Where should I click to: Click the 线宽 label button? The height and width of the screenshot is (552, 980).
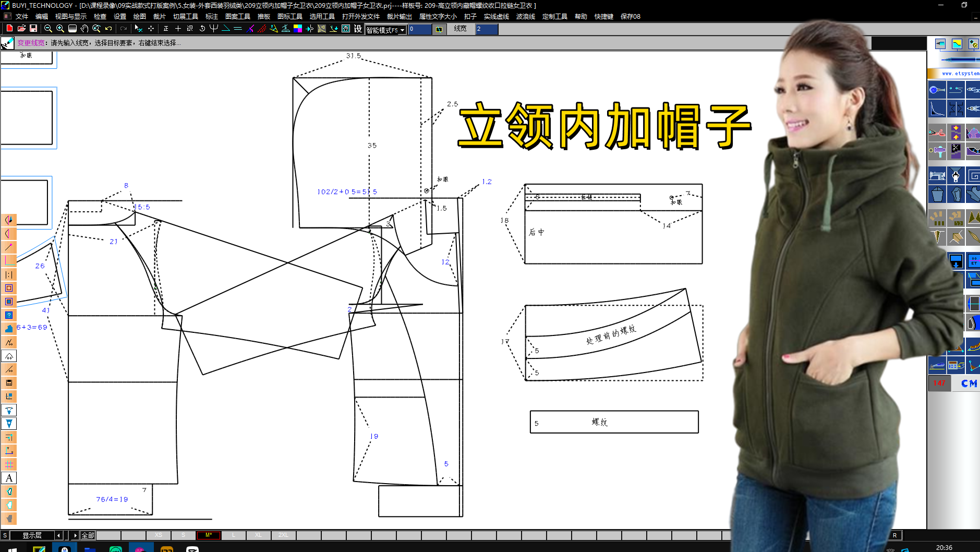point(460,29)
